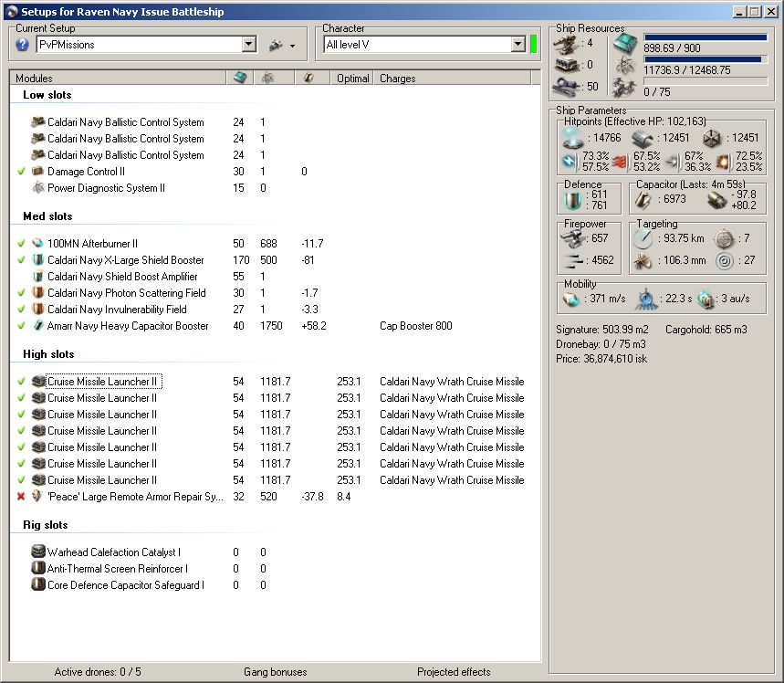This screenshot has height=683, width=784.
Task: Click the shield hitpoints icon in Ship Parameters
Action: (x=572, y=138)
